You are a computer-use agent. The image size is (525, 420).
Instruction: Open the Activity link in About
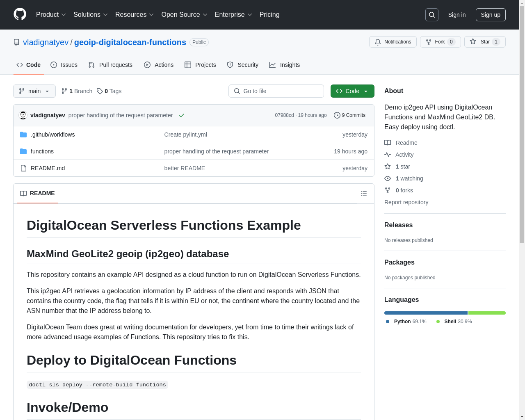399,155
